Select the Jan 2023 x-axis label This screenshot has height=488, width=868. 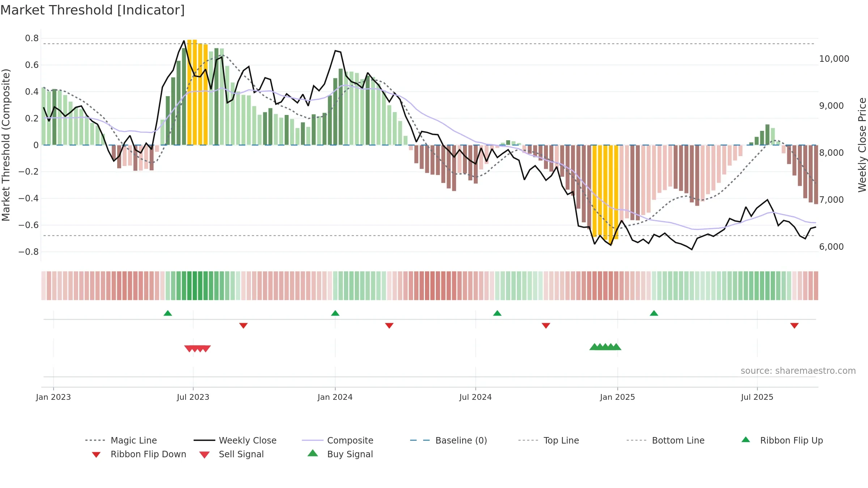click(x=54, y=397)
